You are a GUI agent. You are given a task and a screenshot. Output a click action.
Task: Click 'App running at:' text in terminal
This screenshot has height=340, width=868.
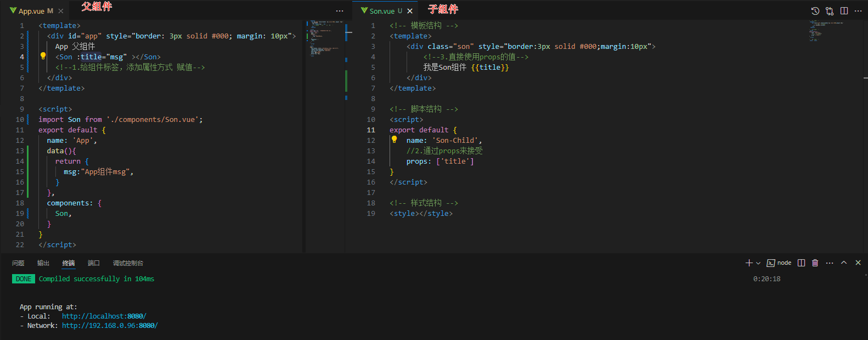(48, 307)
